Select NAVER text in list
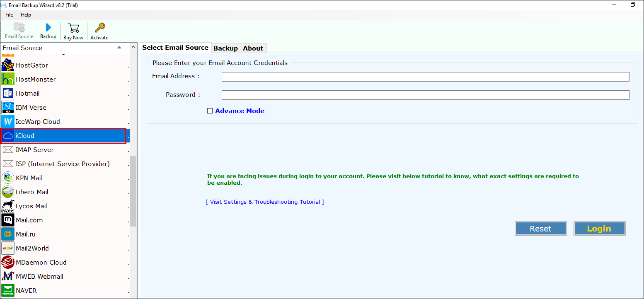This screenshot has height=299, width=644. (x=26, y=291)
